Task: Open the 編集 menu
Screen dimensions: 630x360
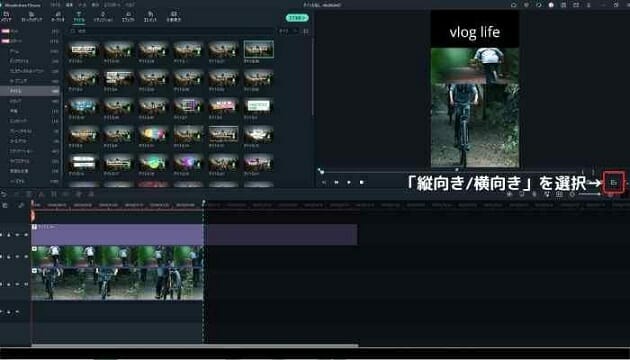Action: point(70,5)
